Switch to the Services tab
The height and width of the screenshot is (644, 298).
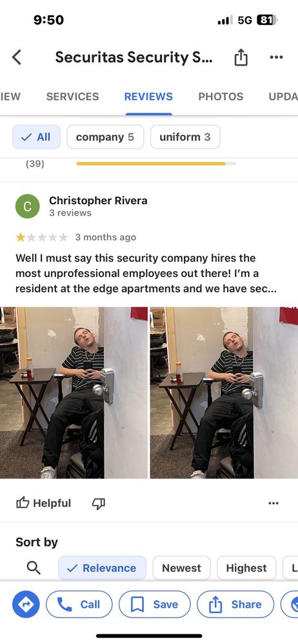(72, 97)
